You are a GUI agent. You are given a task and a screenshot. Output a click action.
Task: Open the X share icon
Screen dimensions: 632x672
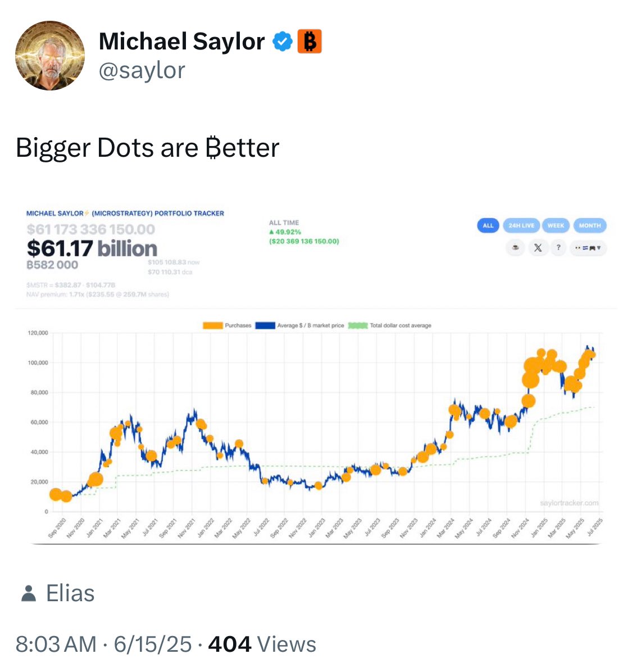tap(538, 248)
